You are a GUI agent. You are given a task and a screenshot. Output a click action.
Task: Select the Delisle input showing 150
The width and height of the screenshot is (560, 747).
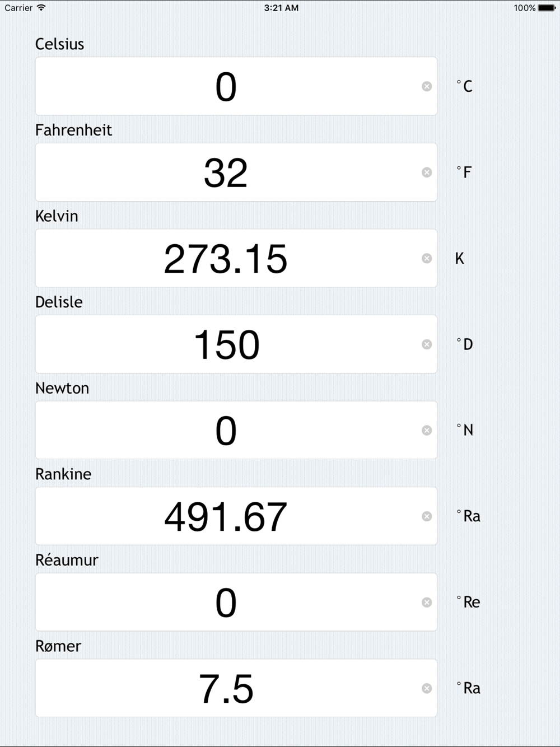[236, 344]
